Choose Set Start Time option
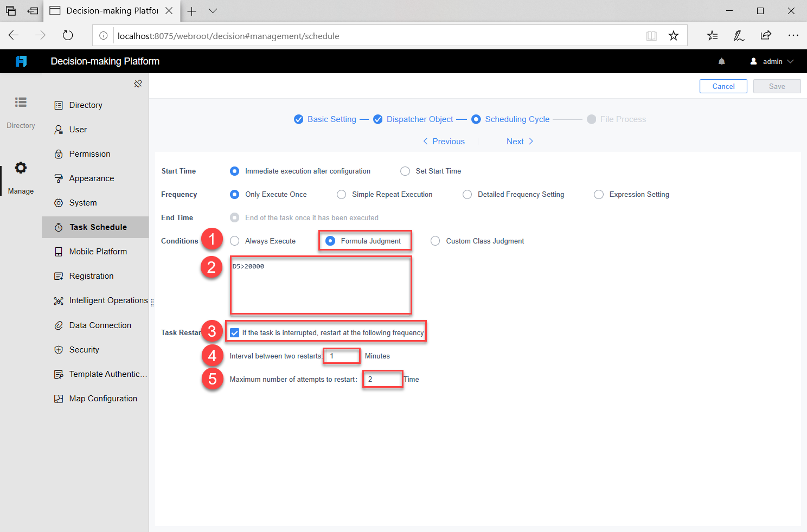The height and width of the screenshot is (532, 807). tap(405, 171)
